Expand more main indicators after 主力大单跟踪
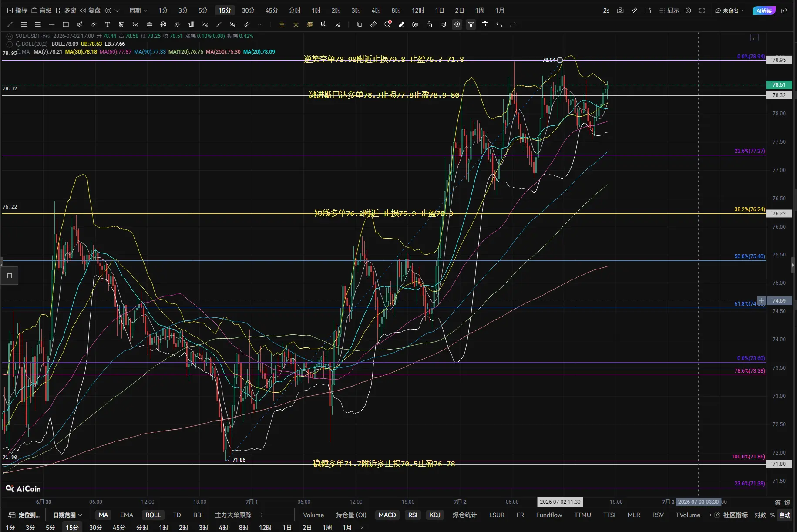797x532 pixels. coord(262,515)
